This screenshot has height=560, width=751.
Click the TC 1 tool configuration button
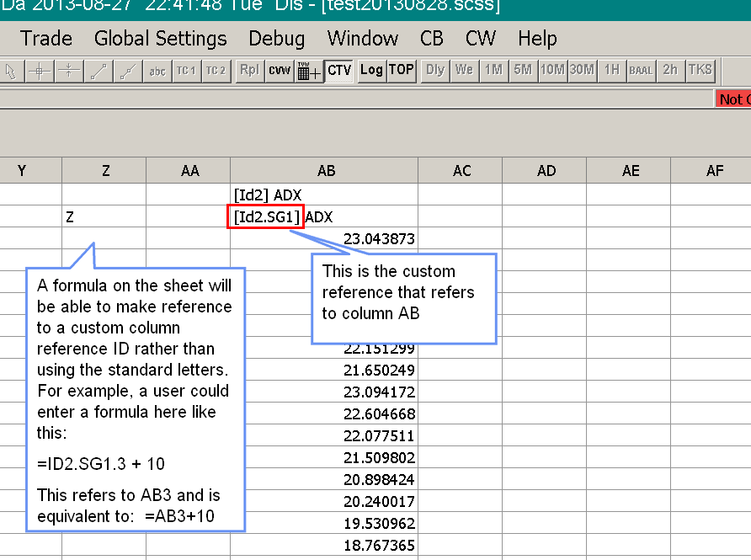pyautogui.click(x=186, y=71)
